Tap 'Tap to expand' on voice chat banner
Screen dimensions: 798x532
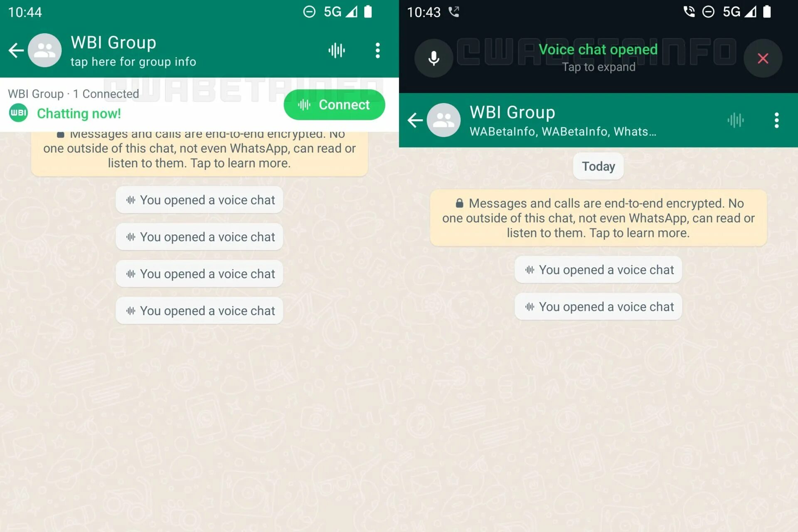point(598,66)
